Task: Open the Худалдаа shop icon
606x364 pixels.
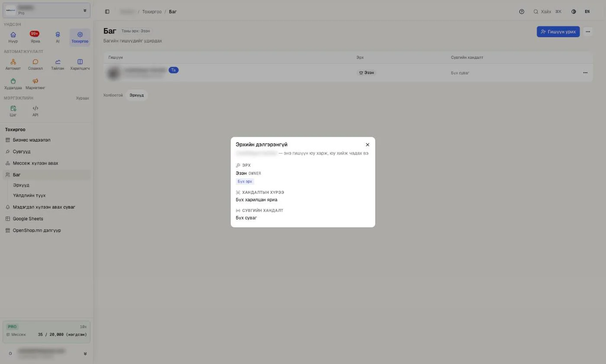Action: coord(13,84)
